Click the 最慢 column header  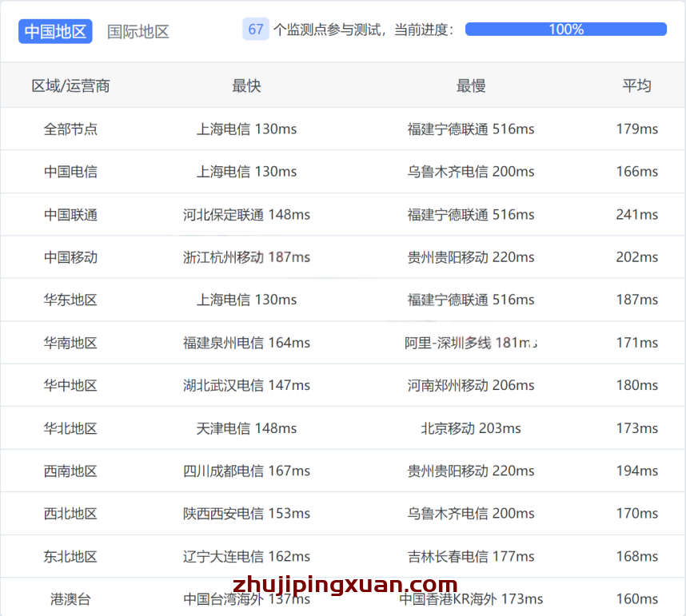pos(471,85)
